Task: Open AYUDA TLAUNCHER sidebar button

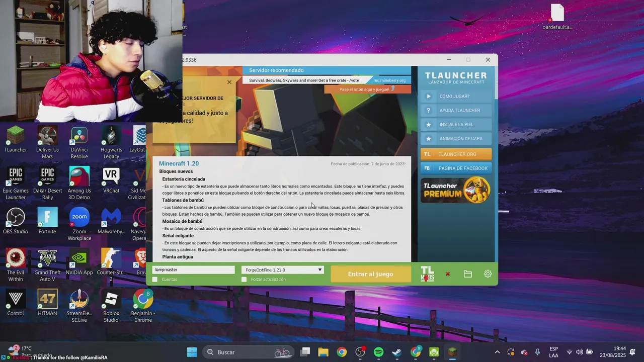Action: pyautogui.click(x=456, y=111)
